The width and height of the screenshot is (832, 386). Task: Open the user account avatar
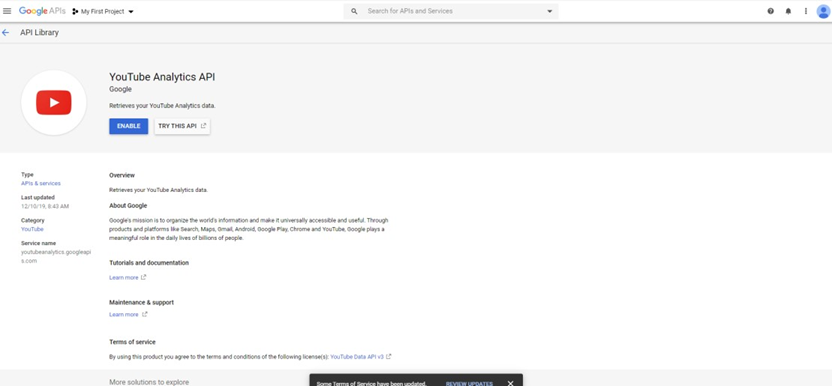(x=824, y=12)
